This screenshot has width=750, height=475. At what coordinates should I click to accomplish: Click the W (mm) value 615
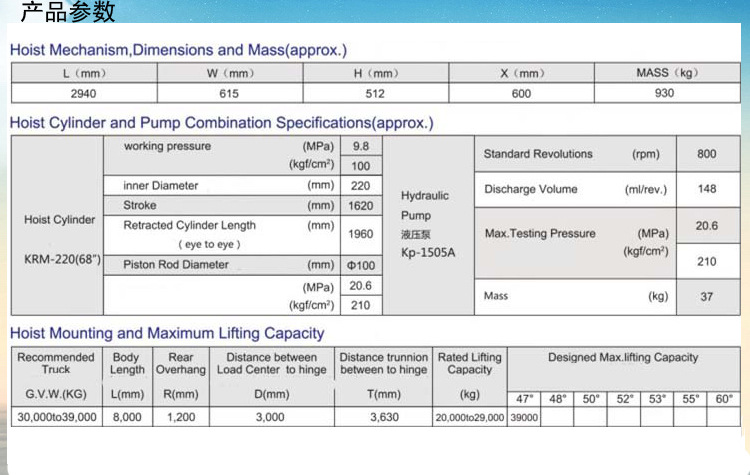coord(230,93)
